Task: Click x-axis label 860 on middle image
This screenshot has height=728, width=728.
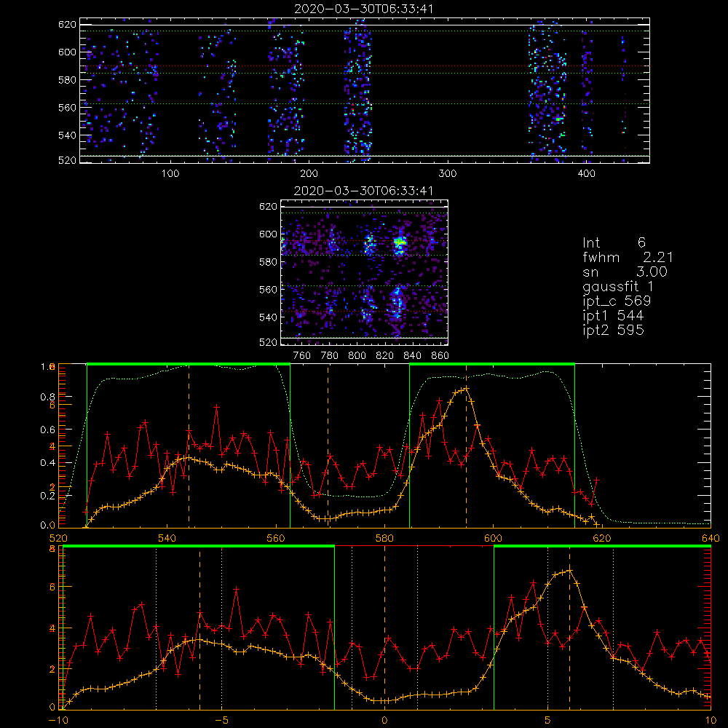Action: (x=440, y=355)
